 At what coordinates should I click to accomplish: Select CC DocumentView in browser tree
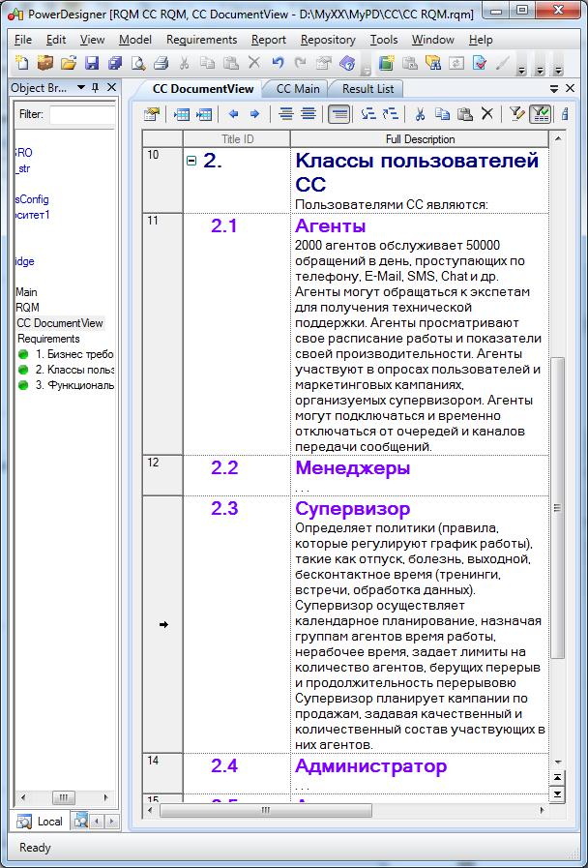60,323
